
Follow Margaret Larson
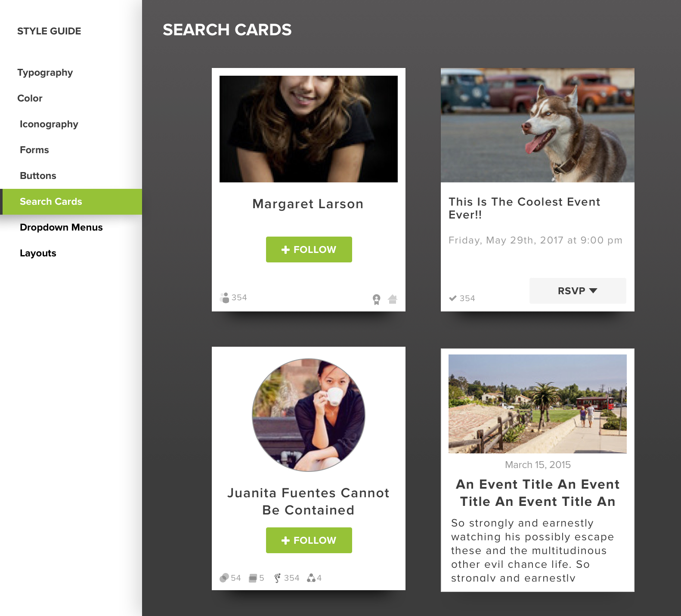pyautogui.click(x=309, y=249)
